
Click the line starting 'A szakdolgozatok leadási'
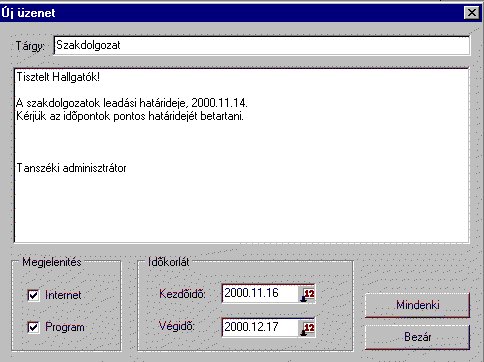coord(132,103)
